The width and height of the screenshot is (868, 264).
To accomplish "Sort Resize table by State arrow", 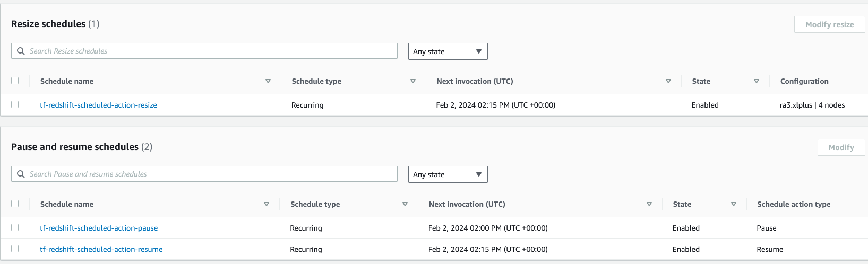I will pyautogui.click(x=757, y=81).
